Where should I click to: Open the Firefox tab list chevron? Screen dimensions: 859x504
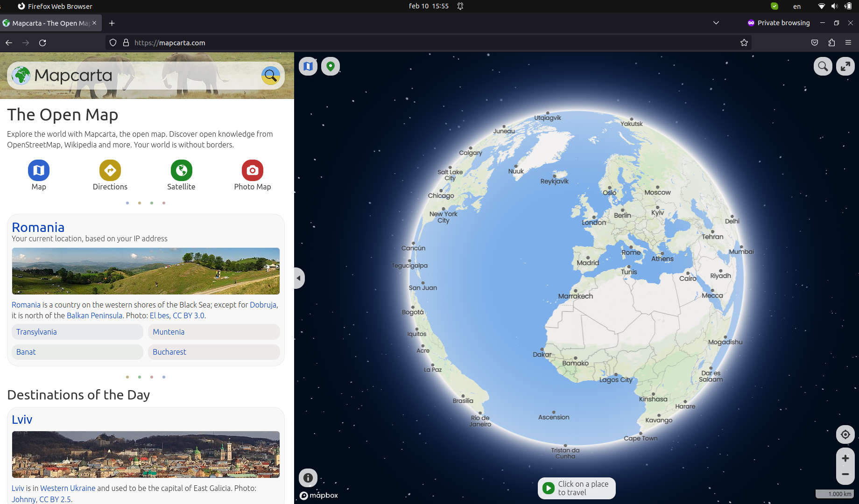pyautogui.click(x=716, y=23)
